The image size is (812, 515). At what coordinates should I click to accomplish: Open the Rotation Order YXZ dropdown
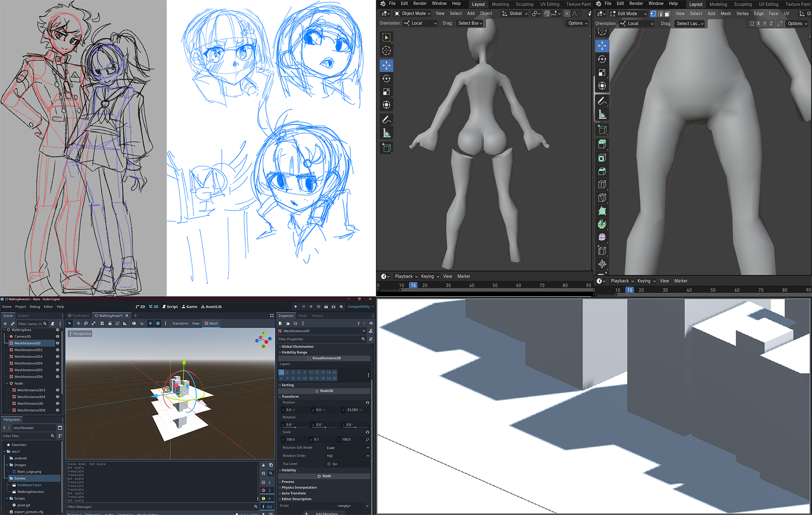point(347,456)
